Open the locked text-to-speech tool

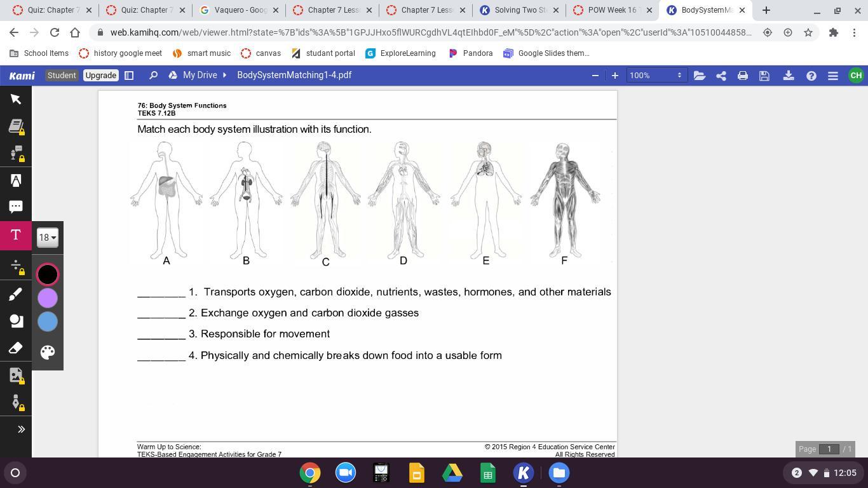click(16, 153)
